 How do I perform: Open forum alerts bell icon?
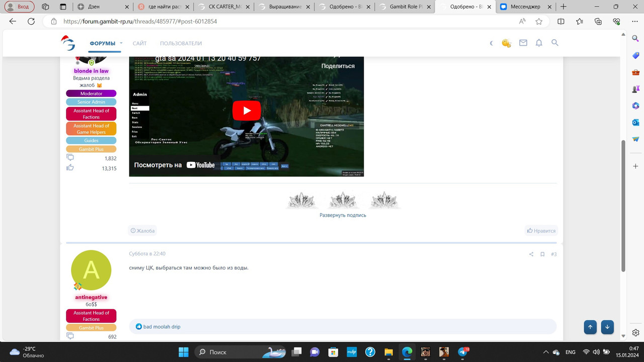click(x=539, y=43)
